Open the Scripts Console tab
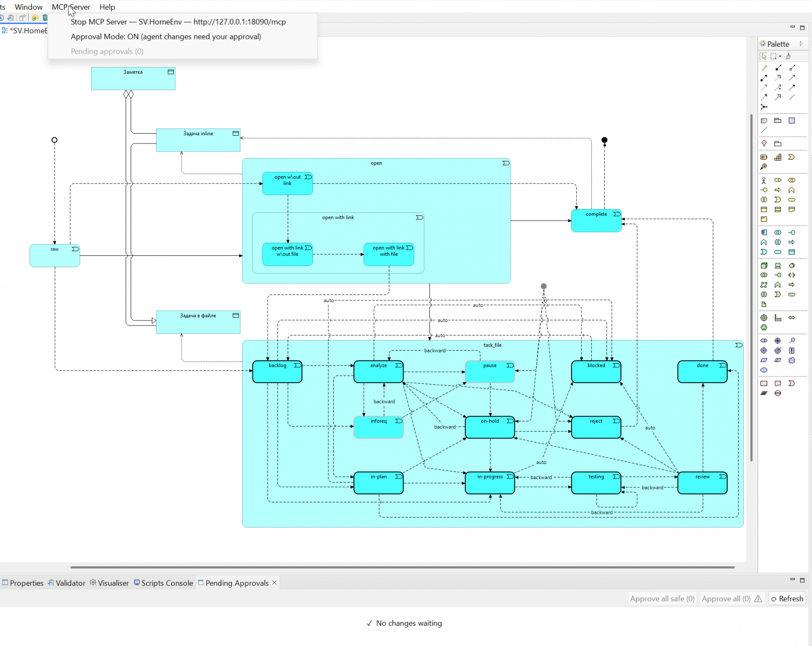The width and height of the screenshot is (812, 646). tap(163, 583)
